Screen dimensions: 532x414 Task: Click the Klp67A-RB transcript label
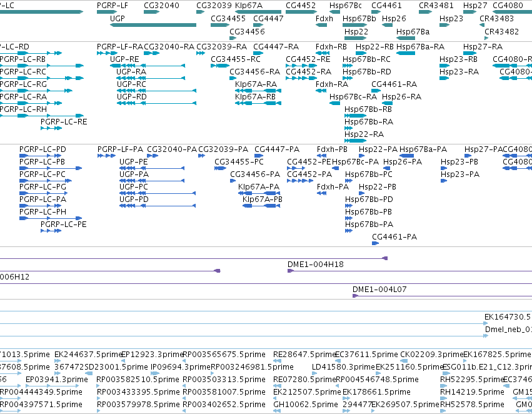click(255, 97)
